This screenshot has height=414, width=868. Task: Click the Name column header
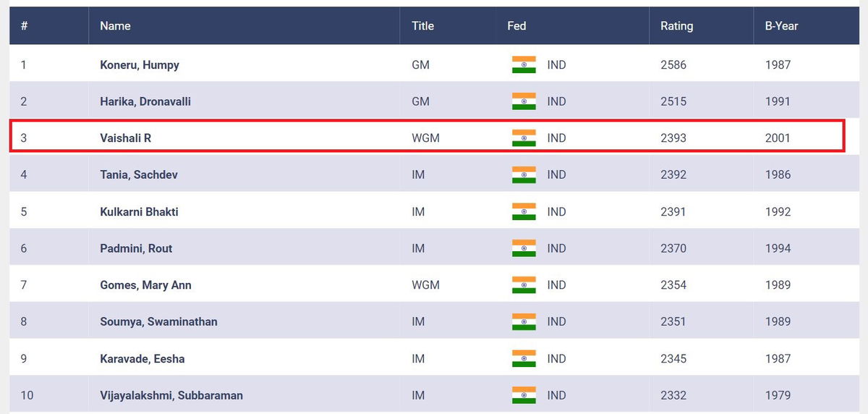click(115, 26)
